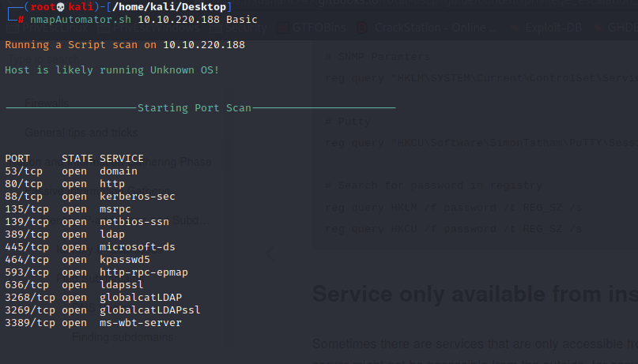Click the /home/kali/Desktop path in prompt
638x364 pixels.
pos(169,7)
